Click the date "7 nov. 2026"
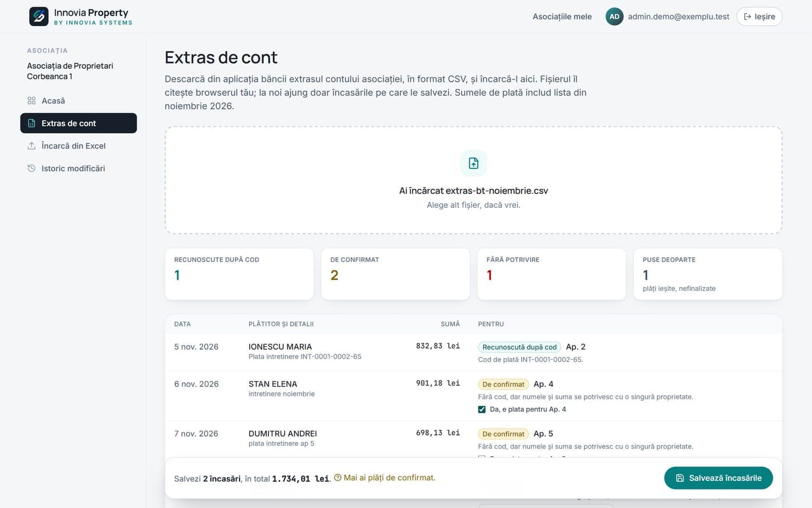This screenshot has height=508, width=812. [197, 434]
